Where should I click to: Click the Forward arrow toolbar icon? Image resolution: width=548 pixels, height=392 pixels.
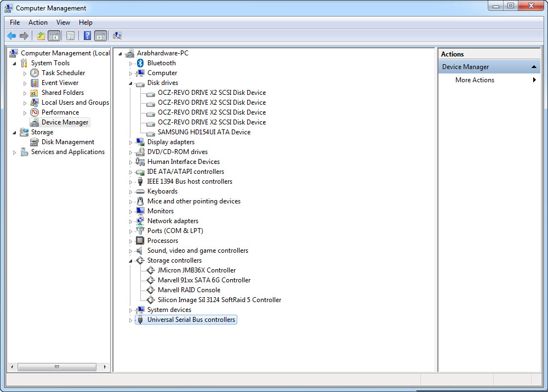(x=24, y=36)
